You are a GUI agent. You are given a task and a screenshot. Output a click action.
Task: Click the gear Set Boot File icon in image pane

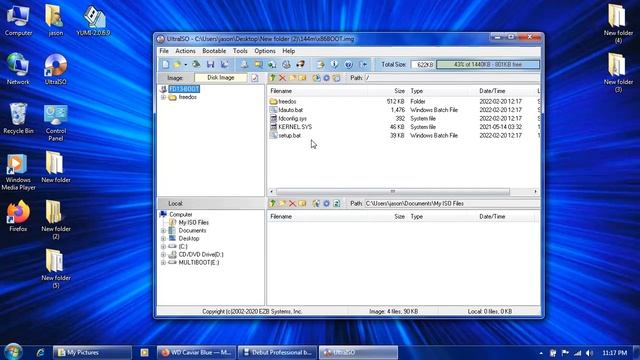[x=326, y=78]
